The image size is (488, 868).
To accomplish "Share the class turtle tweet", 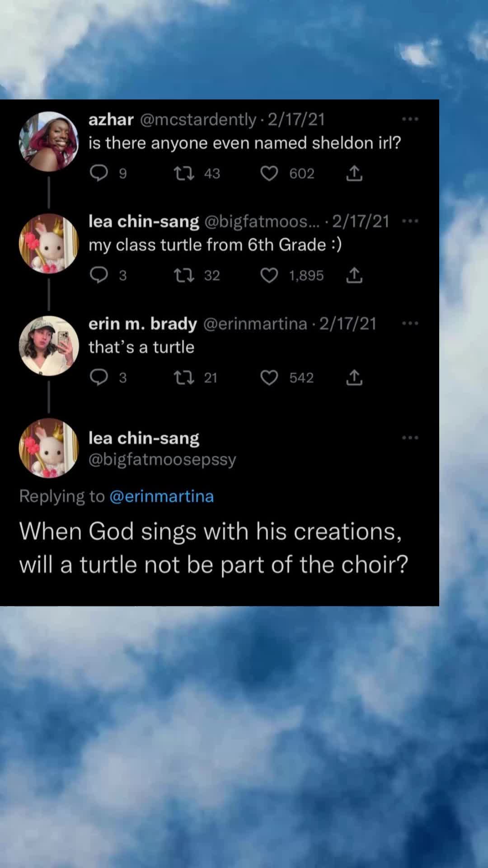I will point(354,275).
